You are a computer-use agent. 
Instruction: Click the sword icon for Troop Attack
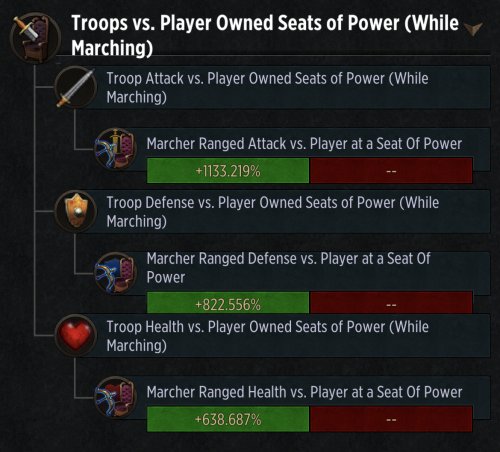click(76, 87)
